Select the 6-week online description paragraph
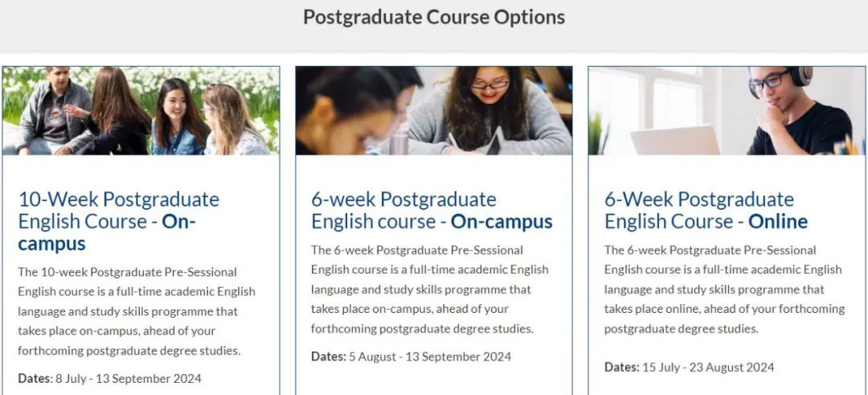 (x=725, y=289)
